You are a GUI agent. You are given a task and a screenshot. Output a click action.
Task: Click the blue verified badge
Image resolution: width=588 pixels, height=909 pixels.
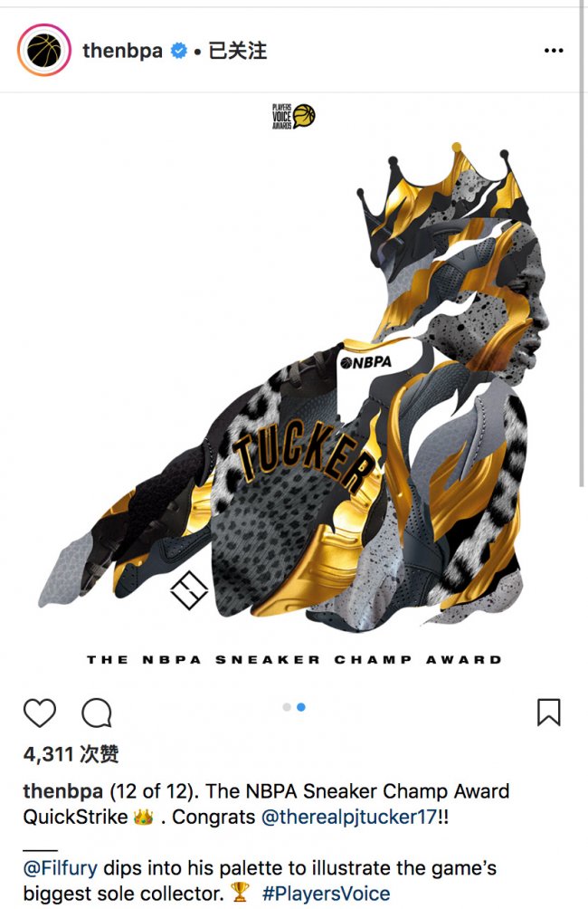178,51
